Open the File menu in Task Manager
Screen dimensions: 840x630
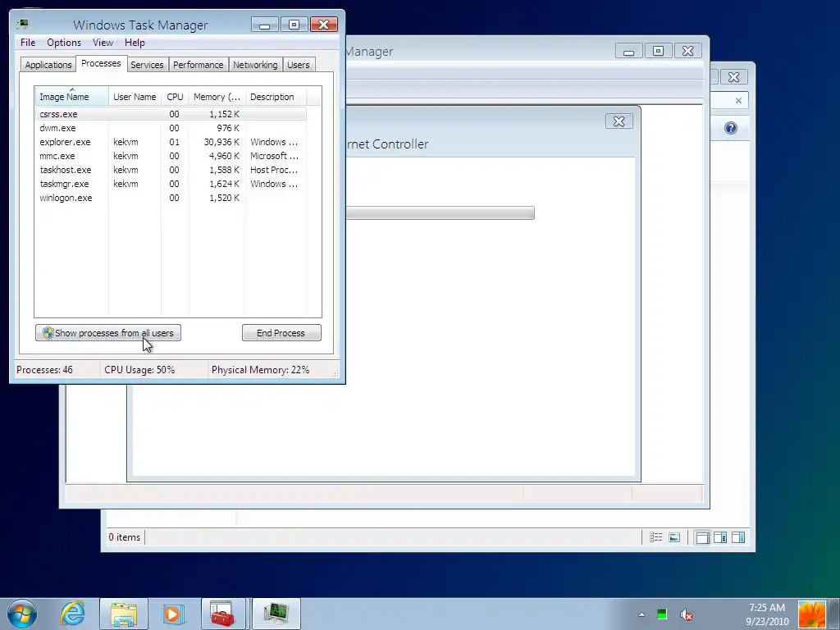coord(28,43)
